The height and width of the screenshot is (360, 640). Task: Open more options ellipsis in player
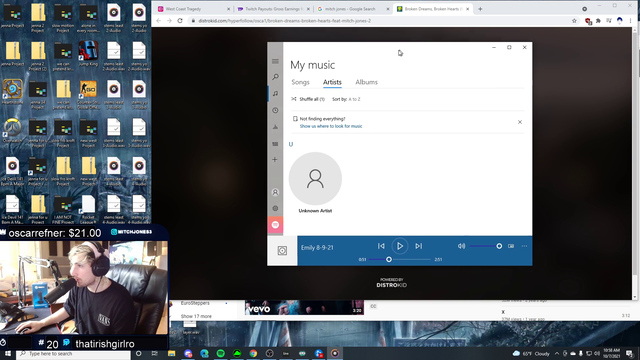(524, 246)
